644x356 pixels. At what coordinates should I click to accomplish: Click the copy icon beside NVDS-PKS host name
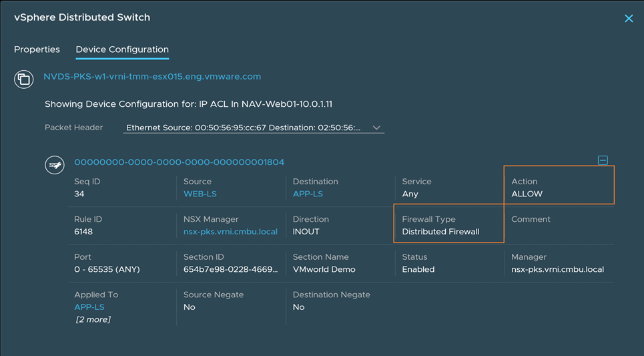point(24,79)
